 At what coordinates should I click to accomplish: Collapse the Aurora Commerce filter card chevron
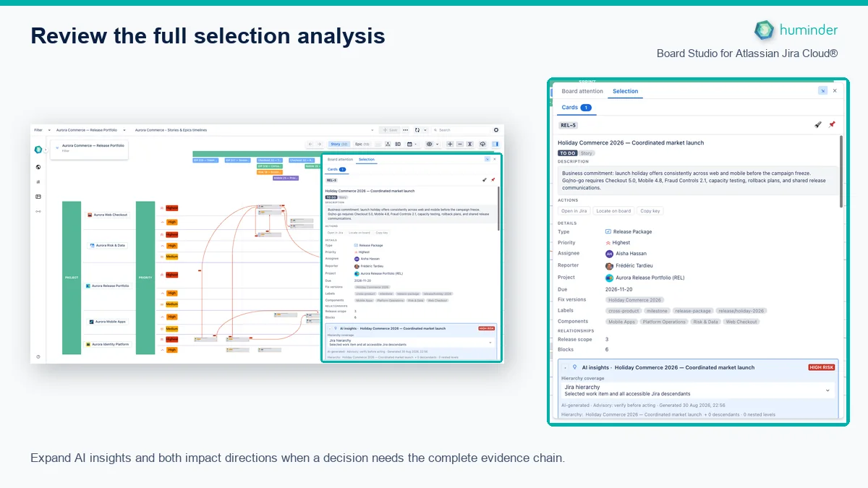pyautogui.click(x=57, y=147)
